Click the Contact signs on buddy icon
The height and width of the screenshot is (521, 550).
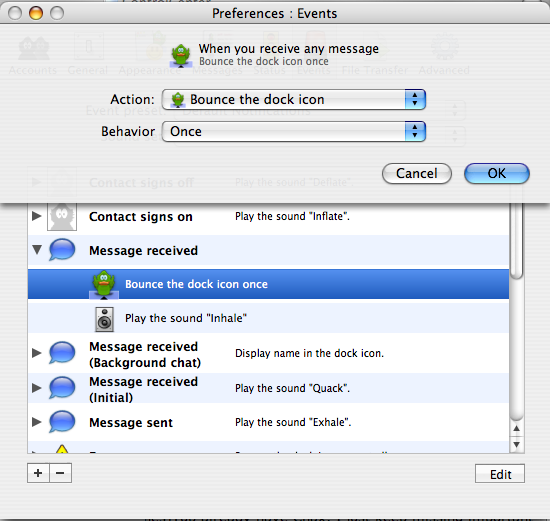tap(62, 216)
